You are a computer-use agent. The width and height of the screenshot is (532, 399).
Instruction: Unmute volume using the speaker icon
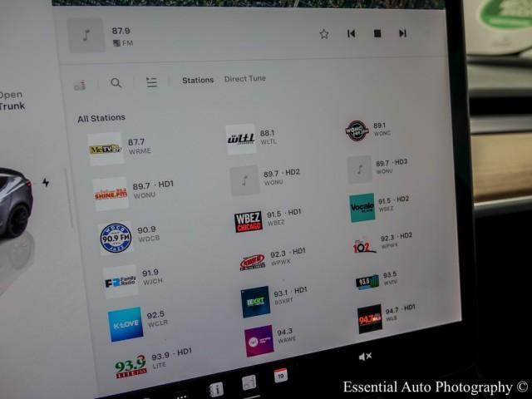point(364,357)
